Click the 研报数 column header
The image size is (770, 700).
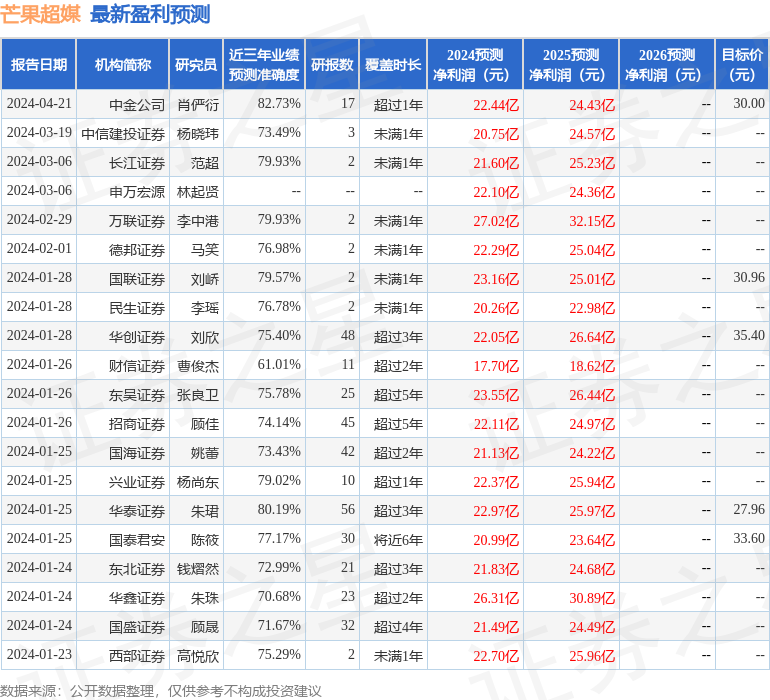point(332,65)
